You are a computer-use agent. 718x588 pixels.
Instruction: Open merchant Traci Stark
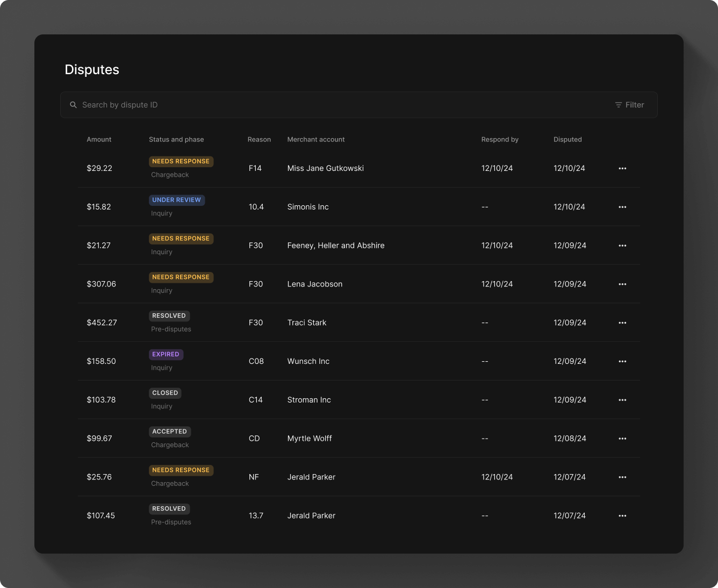click(307, 323)
